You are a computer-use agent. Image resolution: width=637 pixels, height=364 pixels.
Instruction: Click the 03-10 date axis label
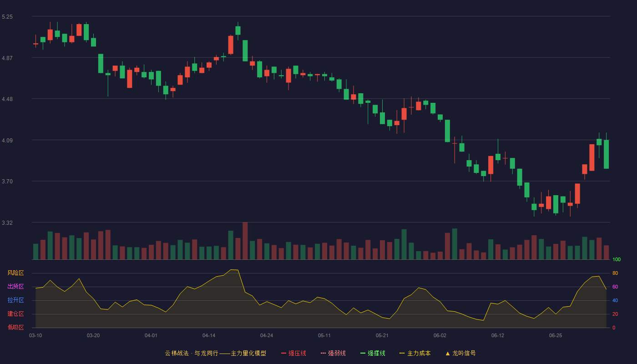pyautogui.click(x=35, y=335)
